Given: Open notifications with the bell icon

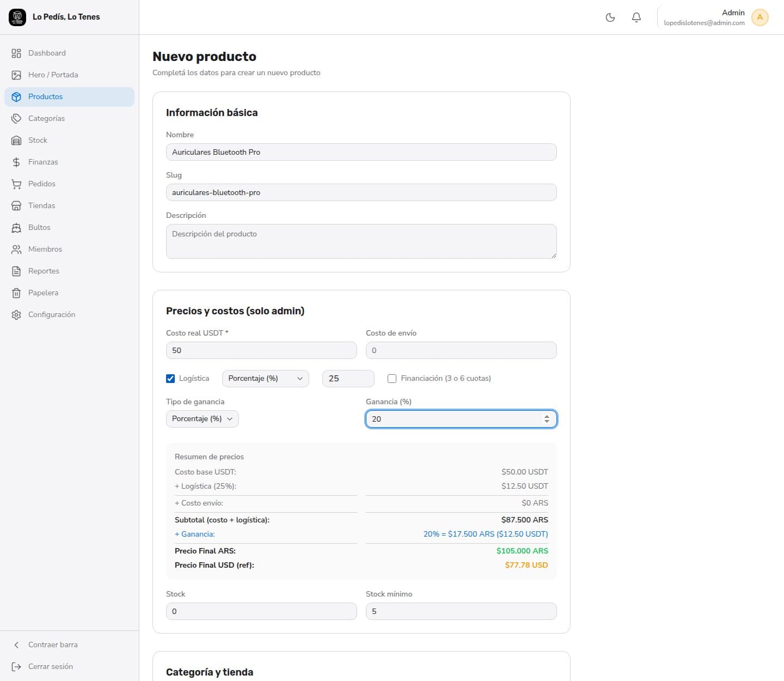Looking at the screenshot, I should 636,17.
